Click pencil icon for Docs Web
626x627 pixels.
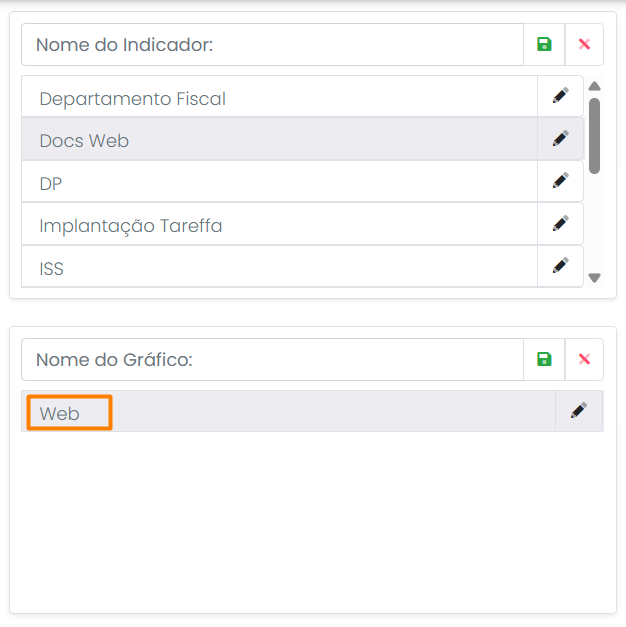pos(560,139)
